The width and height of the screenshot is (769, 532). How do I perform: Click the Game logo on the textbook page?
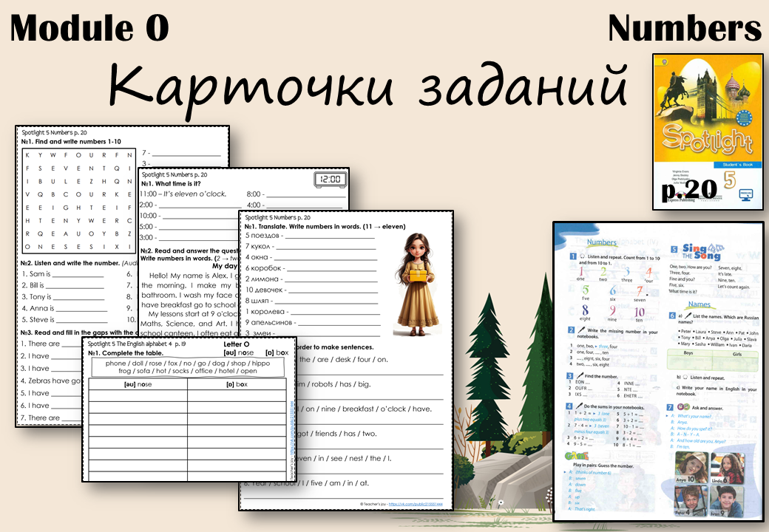point(576,456)
